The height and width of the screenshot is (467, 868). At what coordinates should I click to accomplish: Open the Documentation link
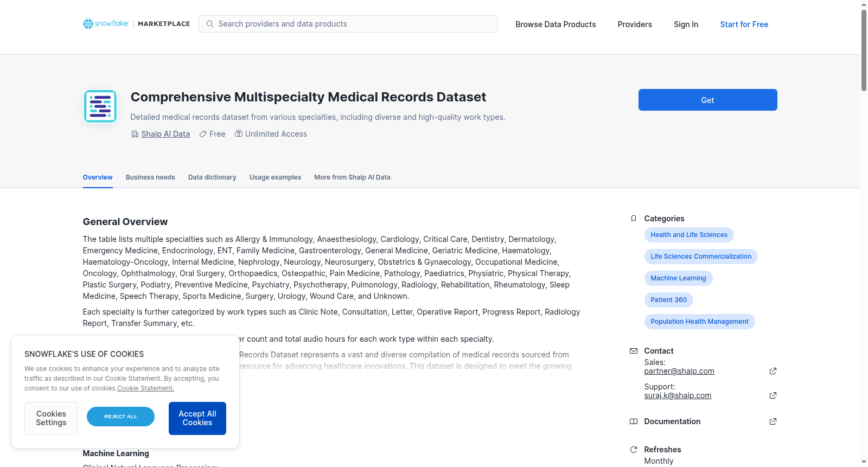click(672, 421)
